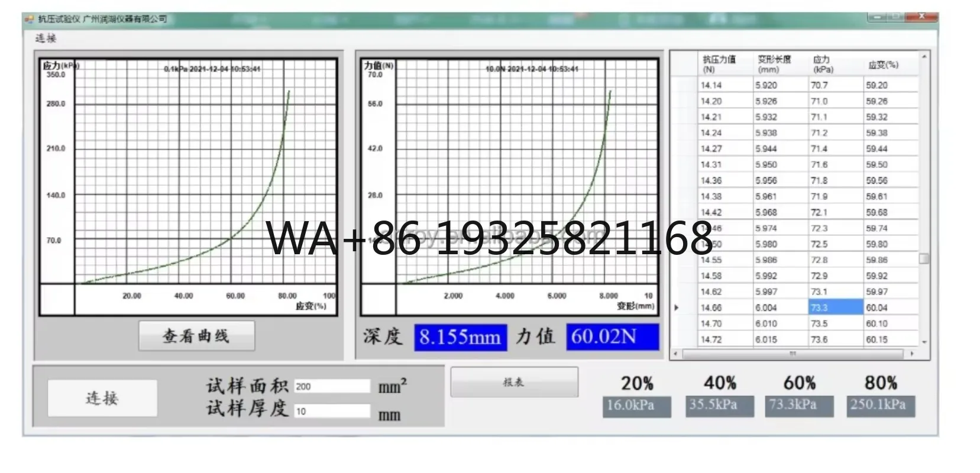Click the table horizontal scrollbar
This screenshot has height=473, width=980.
pyautogui.click(x=793, y=354)
